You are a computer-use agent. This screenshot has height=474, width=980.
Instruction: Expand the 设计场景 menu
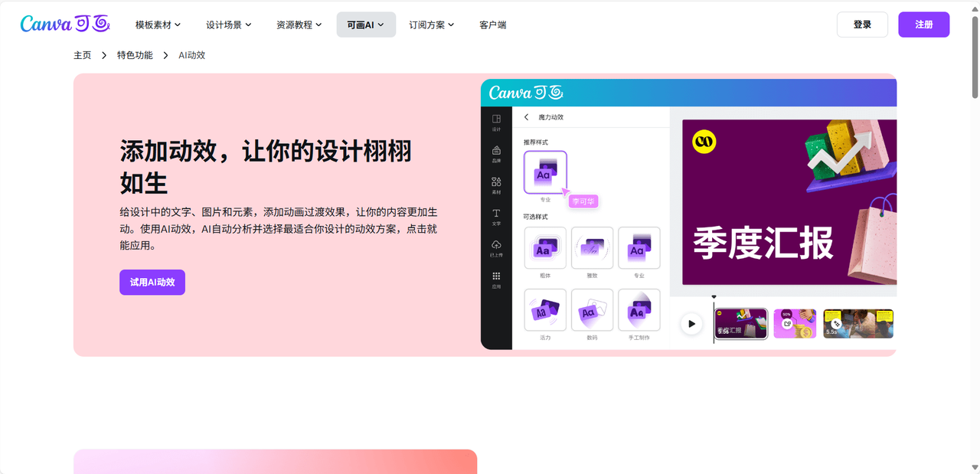tap(228, 25)
